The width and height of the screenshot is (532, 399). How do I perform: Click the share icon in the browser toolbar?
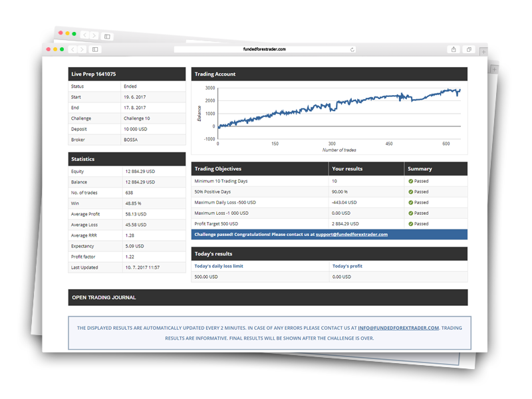454,49
